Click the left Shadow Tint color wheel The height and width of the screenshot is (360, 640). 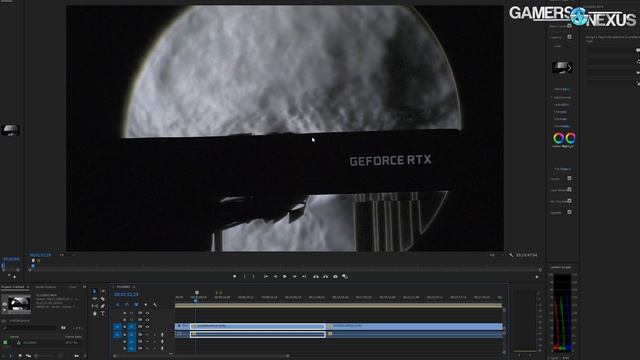click(x=558, y=138)
